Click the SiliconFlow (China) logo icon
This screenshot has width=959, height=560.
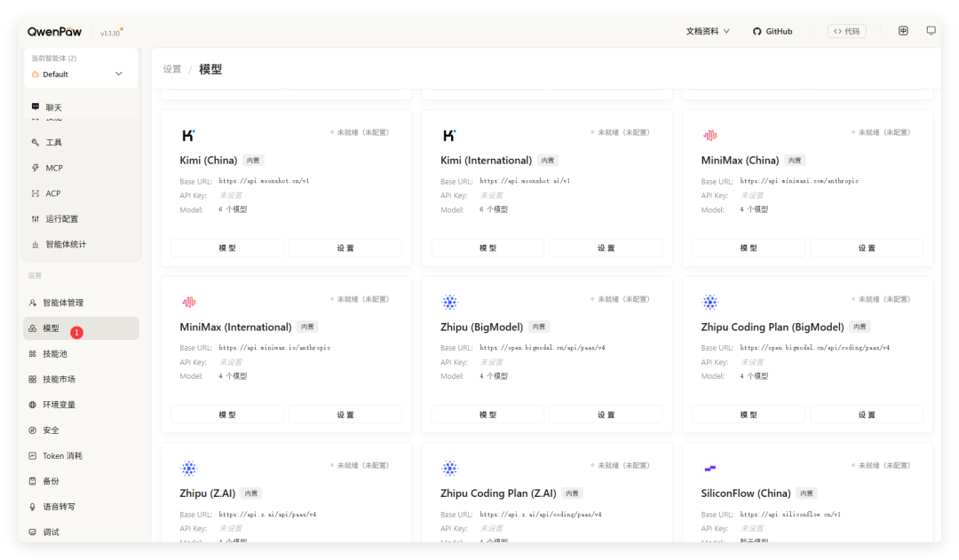click(x=709, y=469)
